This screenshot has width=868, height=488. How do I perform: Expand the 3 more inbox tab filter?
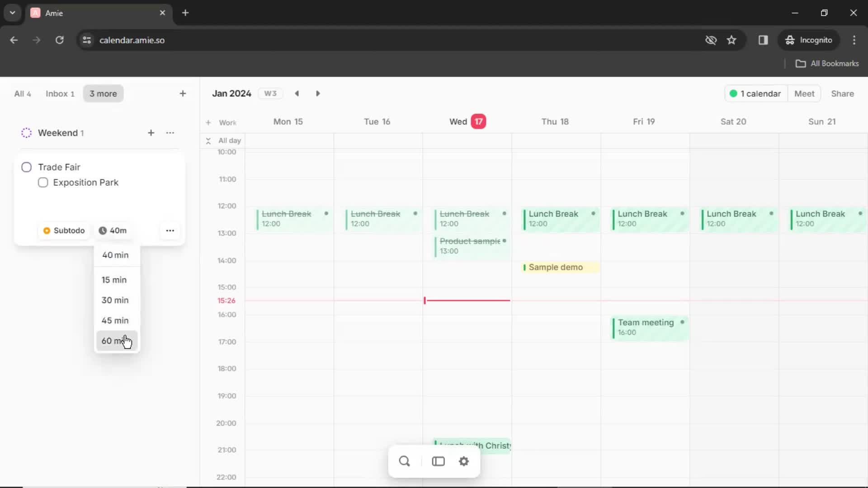[x=103, y=94]
